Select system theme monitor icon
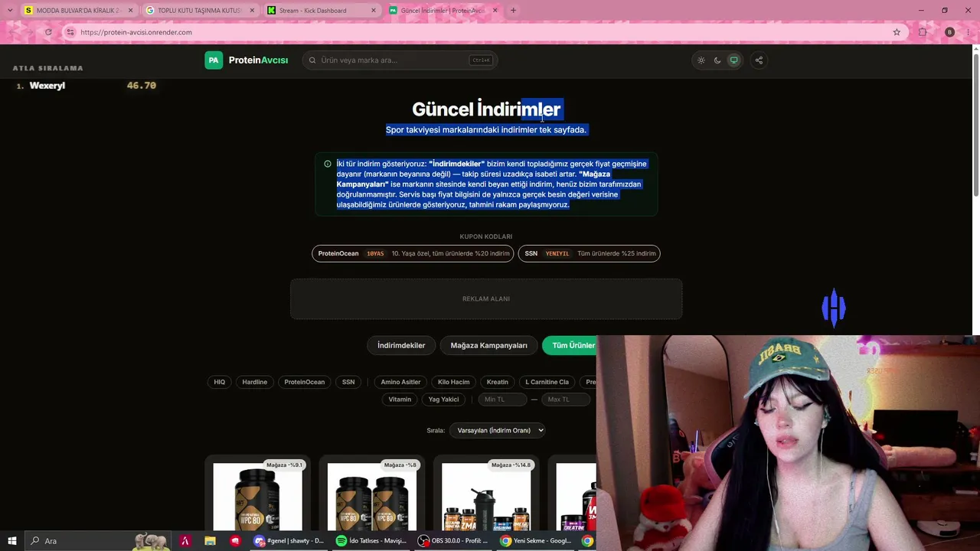This screenshot has width=980, height=551. click(x=733, y=60)
